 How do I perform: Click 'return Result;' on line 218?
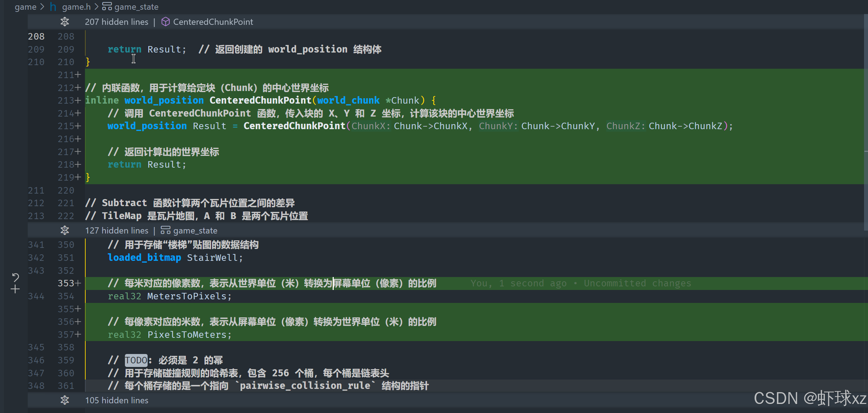point(147,164)
